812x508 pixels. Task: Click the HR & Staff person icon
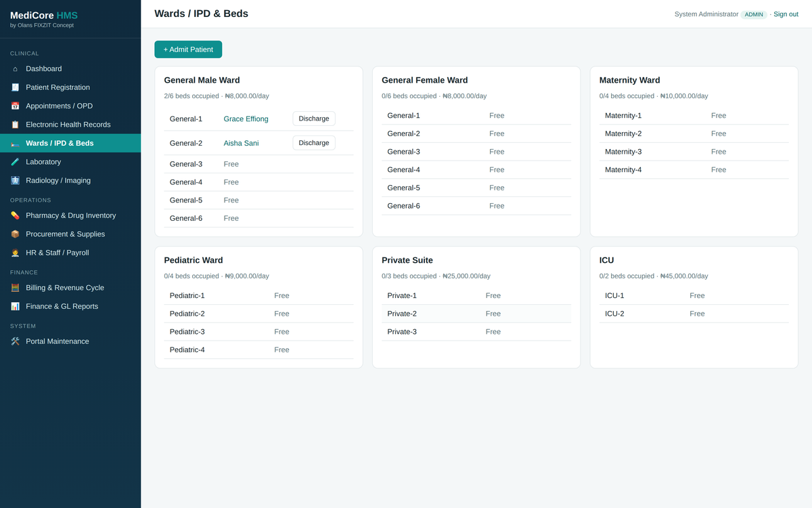pos(15,253)
